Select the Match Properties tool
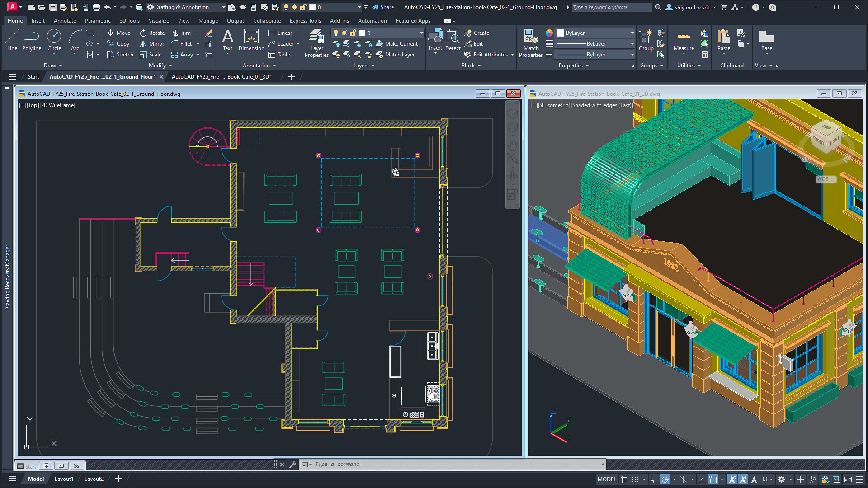The height and width of the screenshot is (488, 868). (x=531, y=44)
